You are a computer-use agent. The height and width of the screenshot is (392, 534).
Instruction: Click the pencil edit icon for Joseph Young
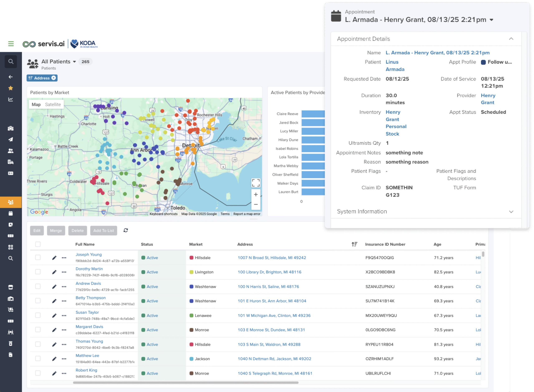pos(54,258)
